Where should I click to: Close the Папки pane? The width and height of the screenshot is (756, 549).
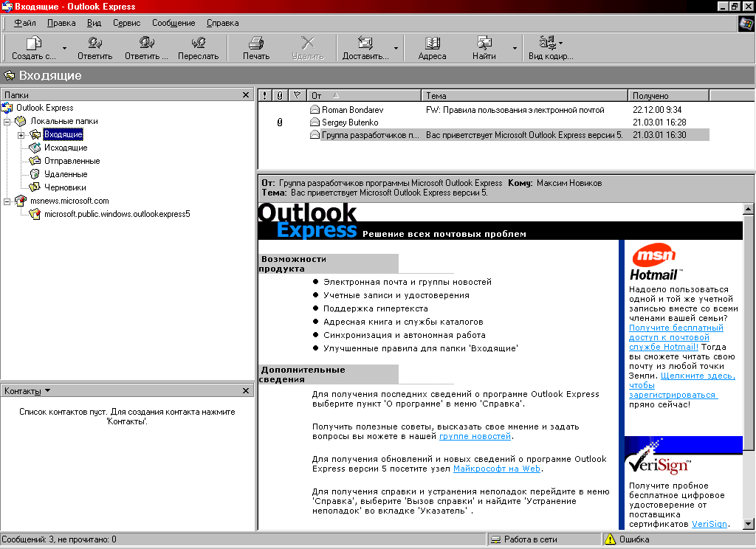245,95
